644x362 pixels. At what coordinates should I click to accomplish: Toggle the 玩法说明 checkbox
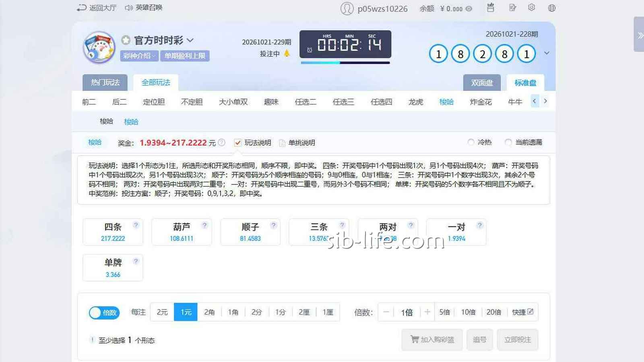coord(238,143)
